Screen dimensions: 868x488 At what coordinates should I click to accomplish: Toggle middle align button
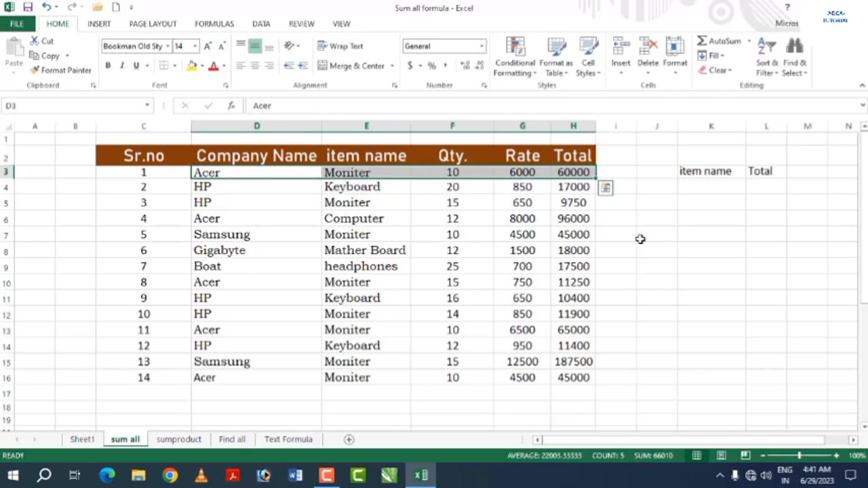point(255,46)
